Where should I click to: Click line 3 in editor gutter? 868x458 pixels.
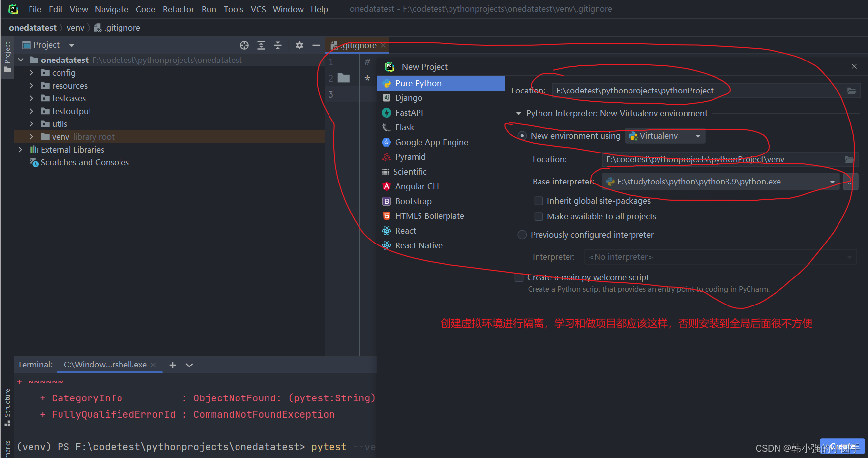click(x=331, y=94)
